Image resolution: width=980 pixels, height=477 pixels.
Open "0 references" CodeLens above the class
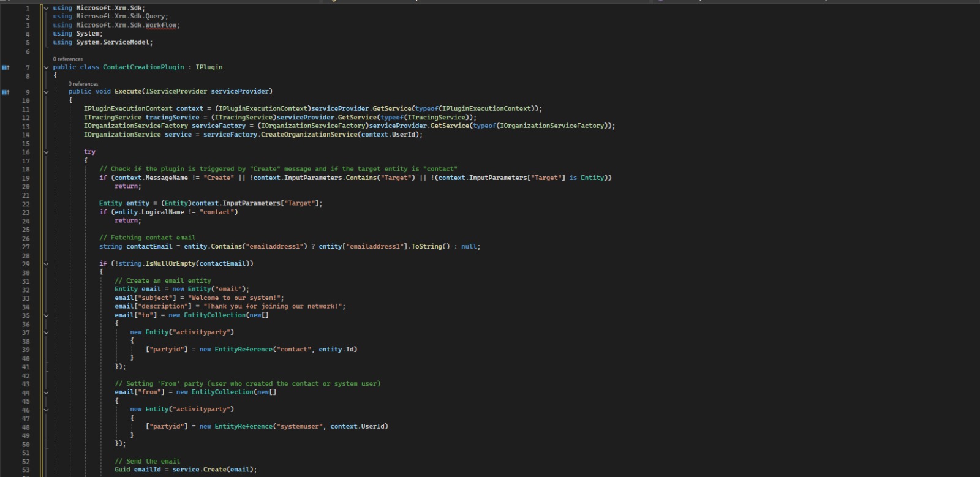pyautogui.click(x=67, y=59)
